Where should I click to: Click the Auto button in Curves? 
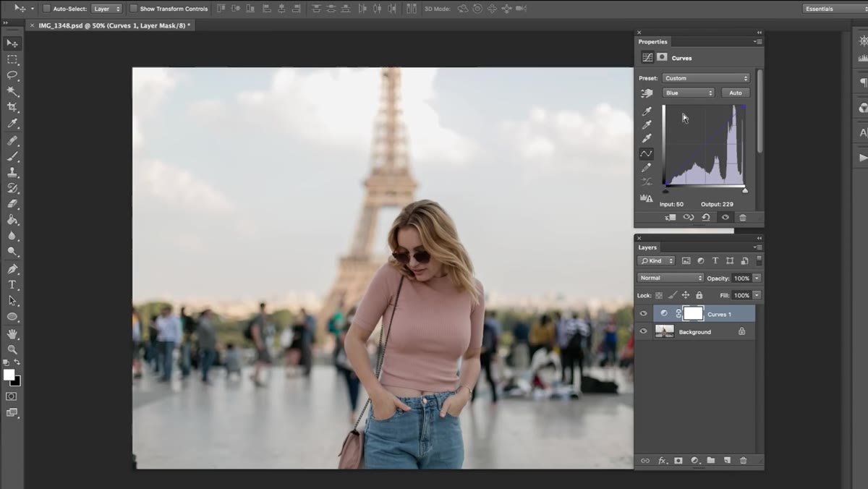click(x=736, y=93)
